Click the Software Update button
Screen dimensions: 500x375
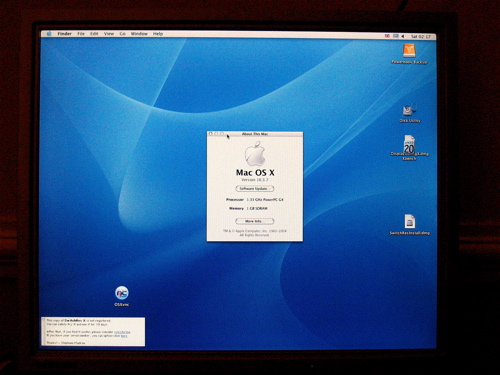255,189
